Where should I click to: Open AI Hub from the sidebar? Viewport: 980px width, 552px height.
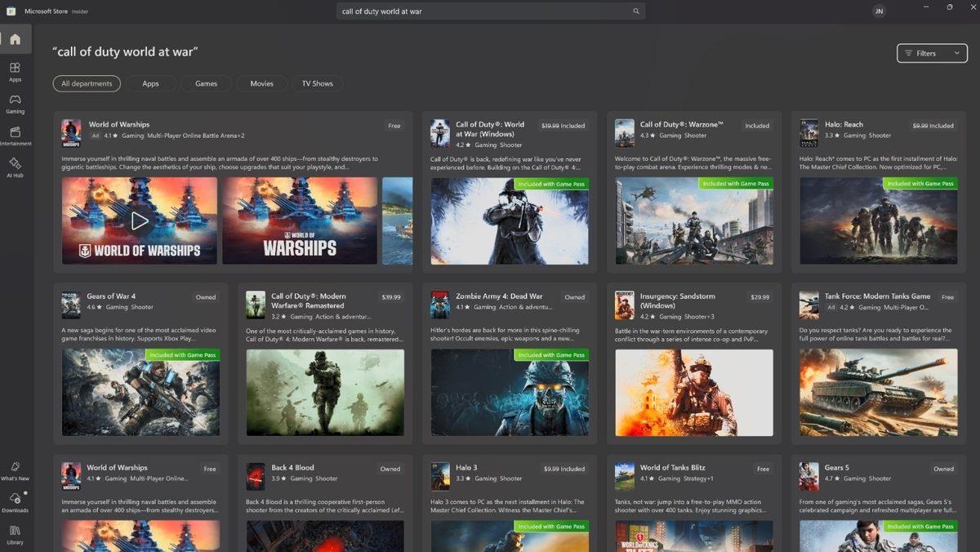point(15,169)
